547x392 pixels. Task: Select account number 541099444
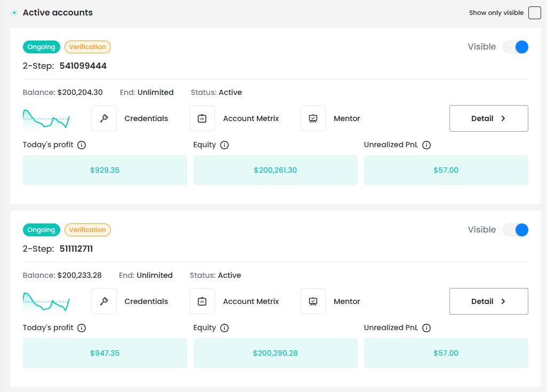[x=83, y=66]
